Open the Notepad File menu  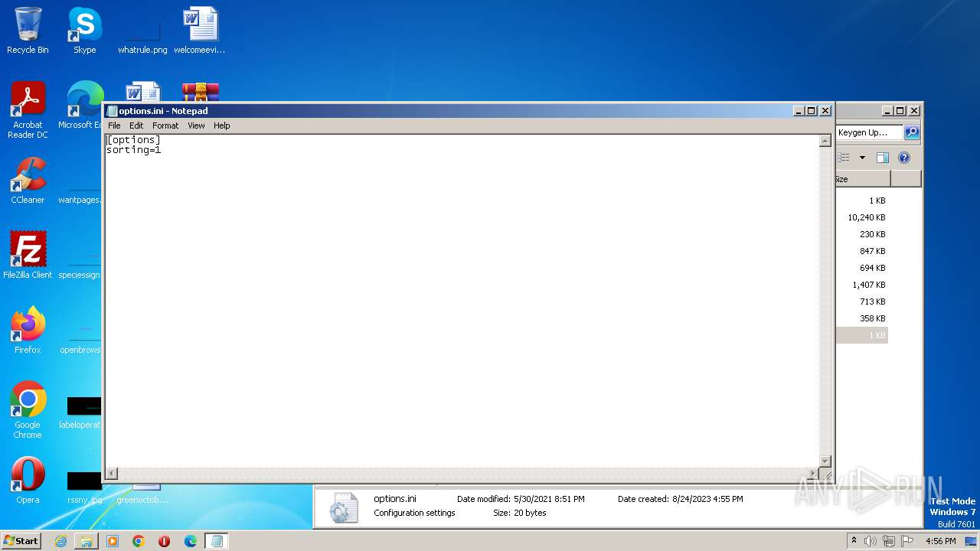click(x=114, y=126)
